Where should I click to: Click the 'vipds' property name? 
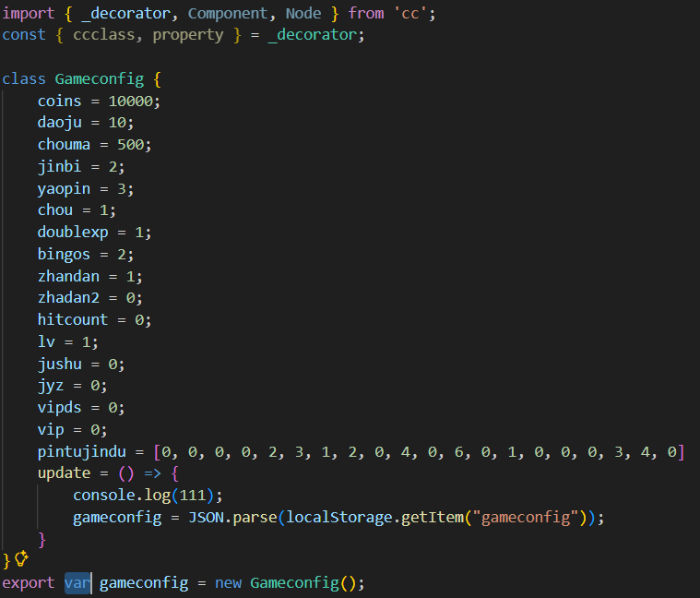pyautogui.click(x=59, y=408)
